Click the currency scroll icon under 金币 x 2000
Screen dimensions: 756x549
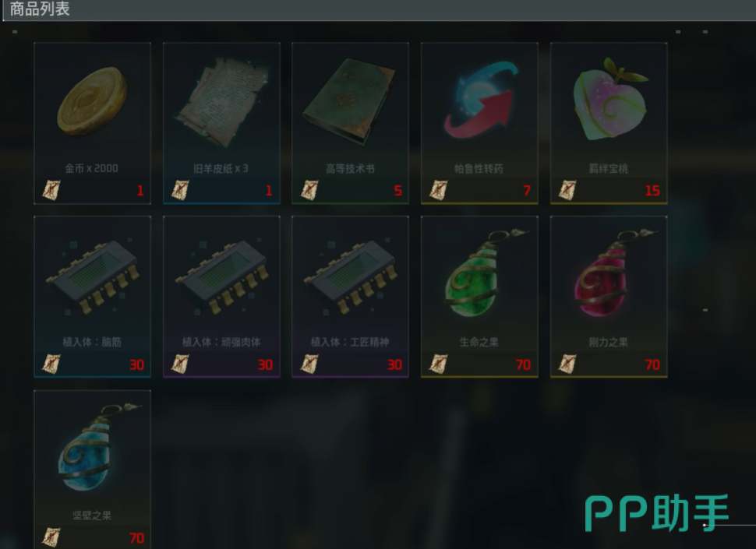(51, 190)
